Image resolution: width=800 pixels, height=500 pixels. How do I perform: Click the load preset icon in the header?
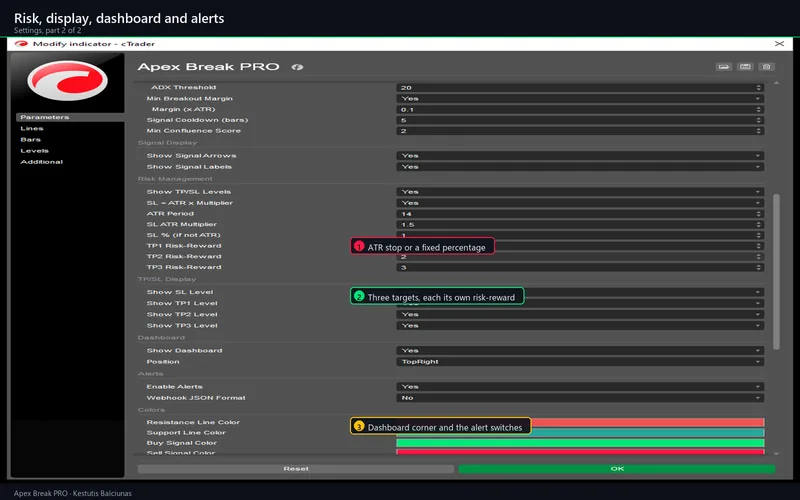[x=723, y=67]
